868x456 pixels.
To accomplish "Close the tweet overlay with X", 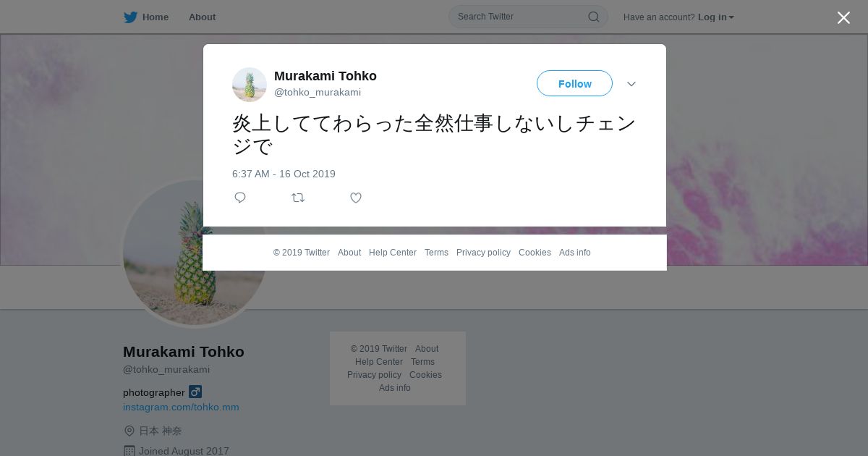I will tap(843, 17).
